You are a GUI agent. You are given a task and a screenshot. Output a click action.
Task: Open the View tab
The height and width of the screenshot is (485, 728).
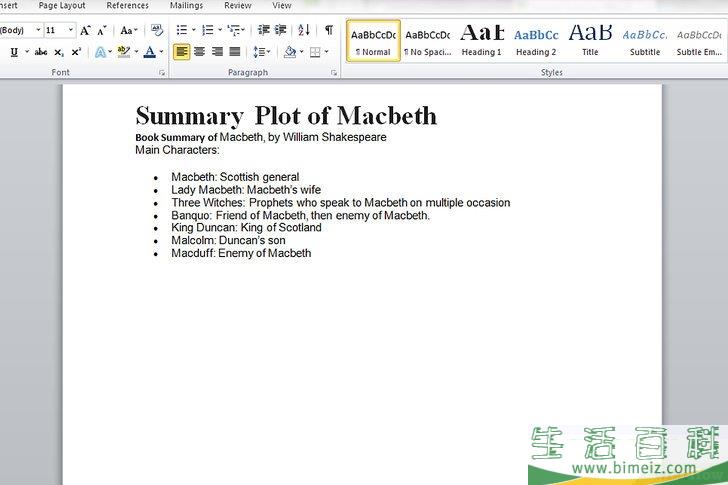[x=281, y=6]
